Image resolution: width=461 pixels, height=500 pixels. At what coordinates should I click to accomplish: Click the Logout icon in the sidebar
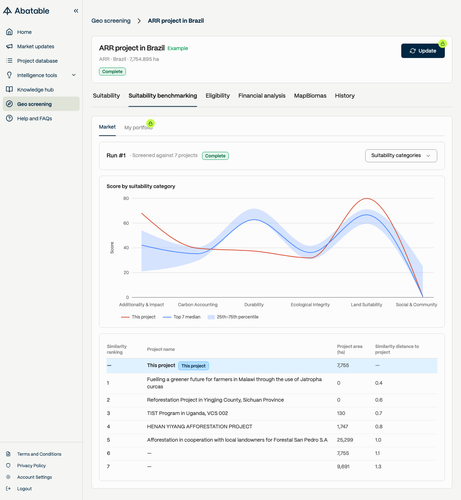[x=8, y=489]
